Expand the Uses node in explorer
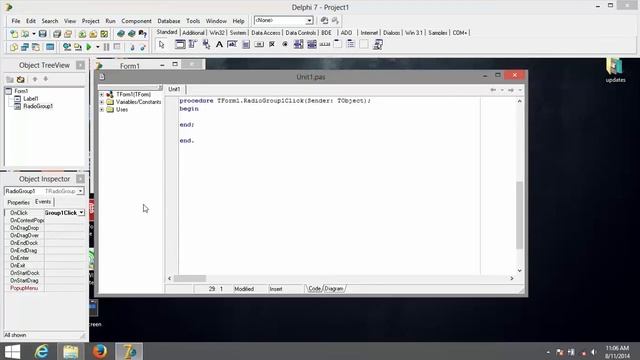The width and height of the screenshot is (640, 360). point(102,109)
